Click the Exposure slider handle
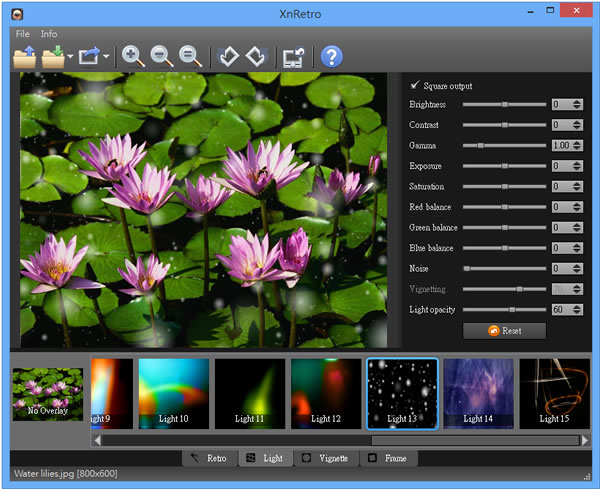This screenshot has width=600, height=489. click(x=505, y=166)
